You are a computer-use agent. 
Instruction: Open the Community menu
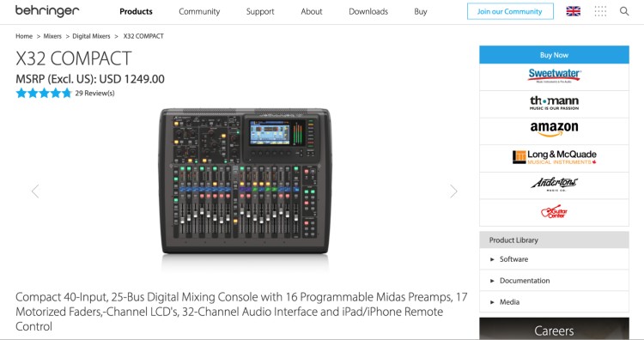pyautogui.click(x=199, y=11)
